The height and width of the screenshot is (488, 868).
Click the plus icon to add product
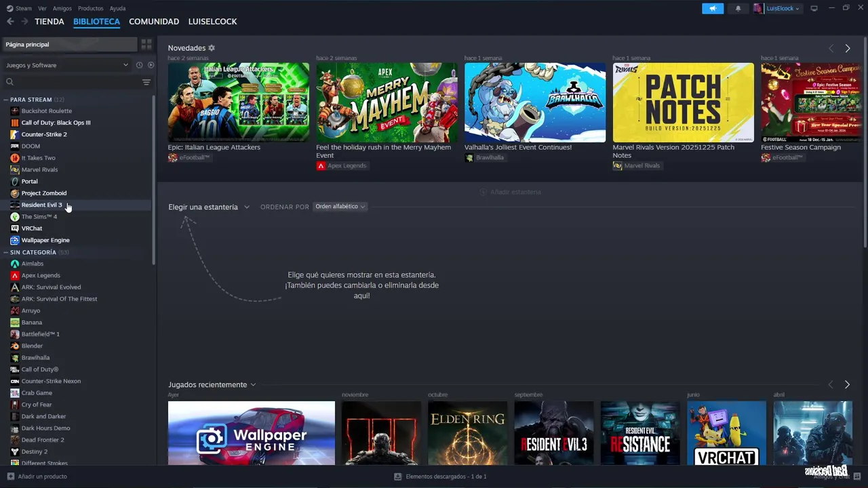[x=10, y=476]
